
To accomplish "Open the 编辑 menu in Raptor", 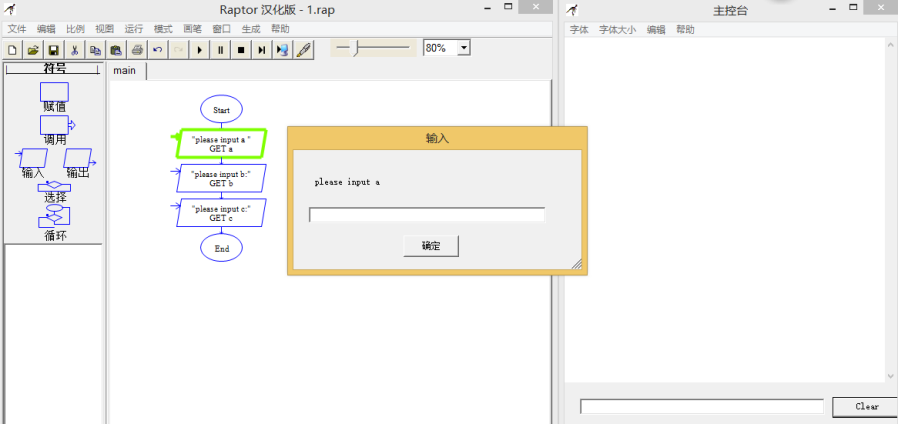I will pyautogui.click(x=46, y=29).
